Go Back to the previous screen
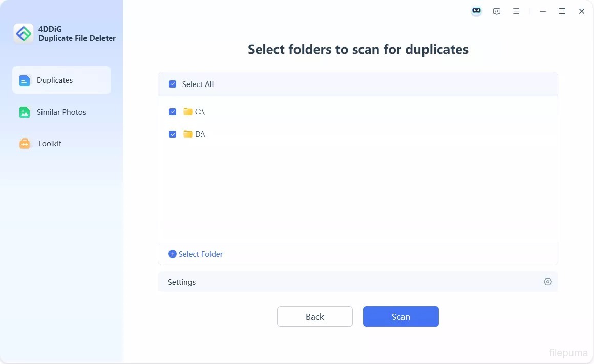This screenshot has width=594, height=364. point(314,316)
